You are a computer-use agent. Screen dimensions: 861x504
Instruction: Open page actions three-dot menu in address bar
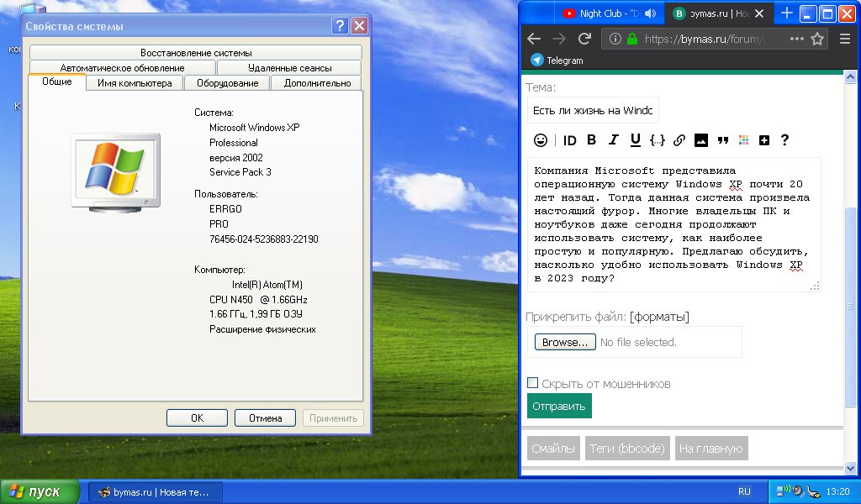click(x=796, y=39)
